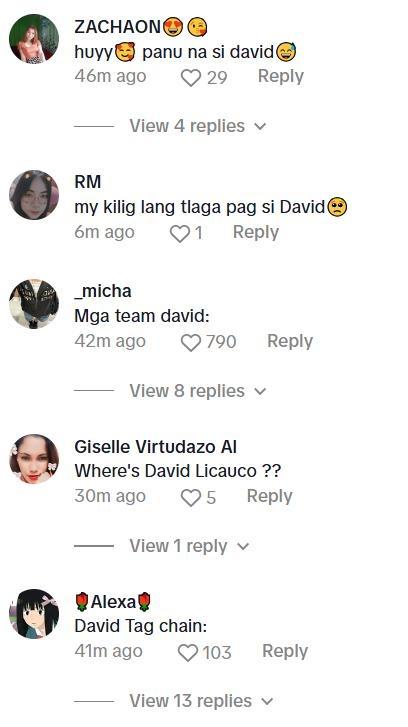Reply to Giselle's Where's David Licauco comment
The image size is (408, 727).
point(269,497)
